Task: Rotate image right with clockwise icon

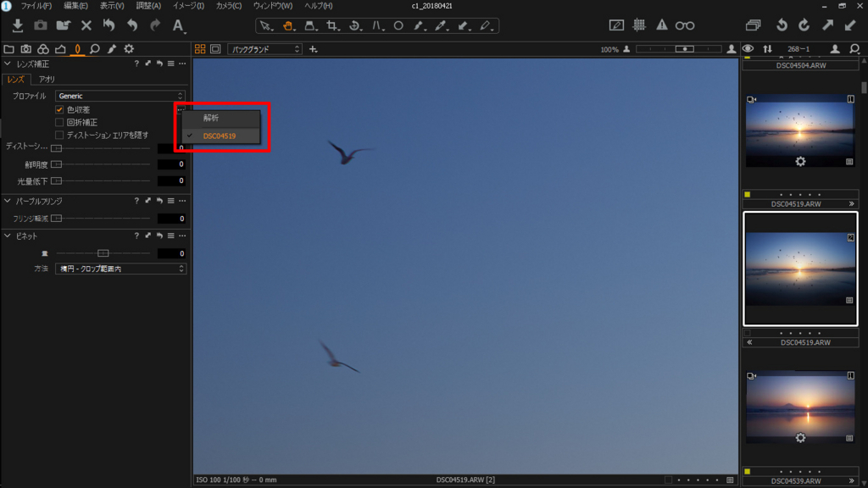Action: [x=804, y=25]
